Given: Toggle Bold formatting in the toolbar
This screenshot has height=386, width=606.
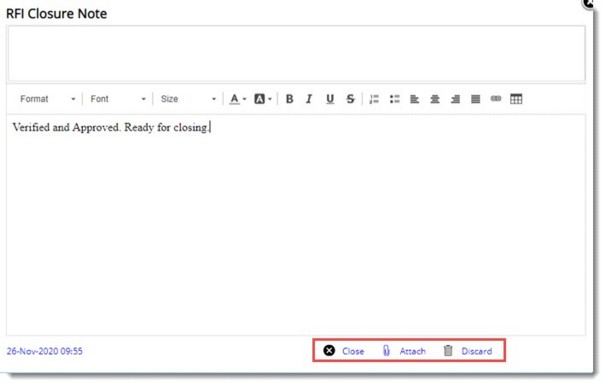Looking at the screenshot, I should [289, 99].
